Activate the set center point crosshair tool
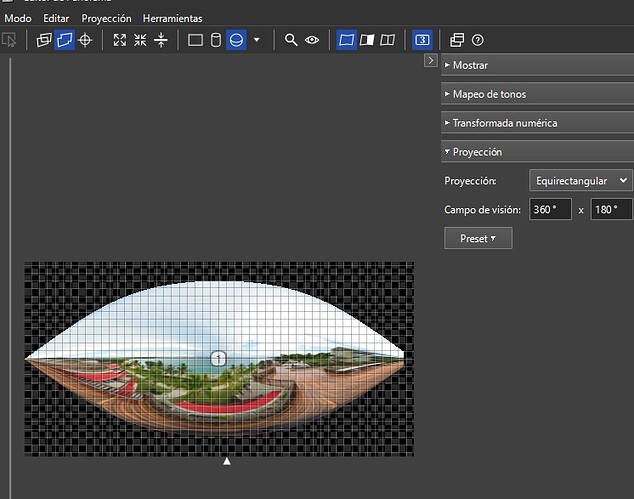Image resolution: width=634 pixels, height=499 pixels. coord(85,40)
